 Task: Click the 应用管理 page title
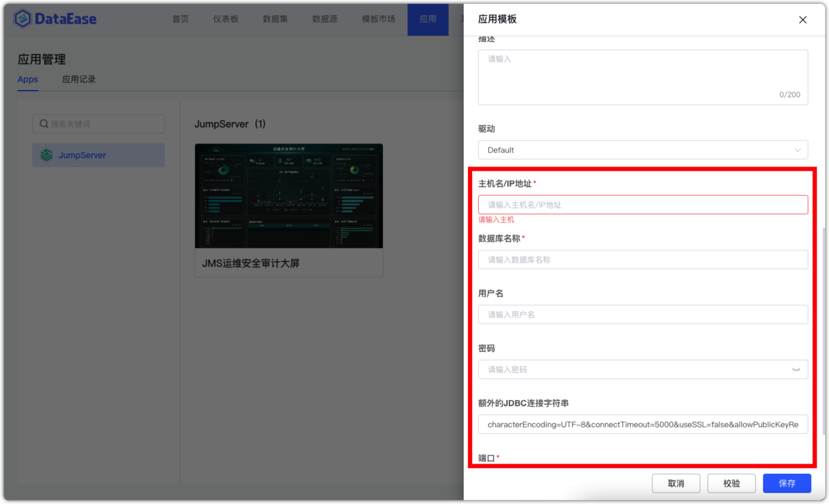tap(42, 59)
